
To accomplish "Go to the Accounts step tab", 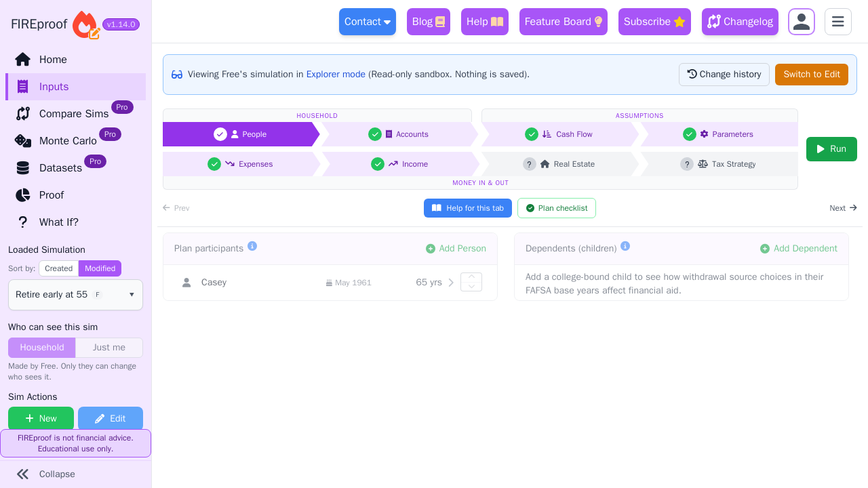I will coord(400,134).
